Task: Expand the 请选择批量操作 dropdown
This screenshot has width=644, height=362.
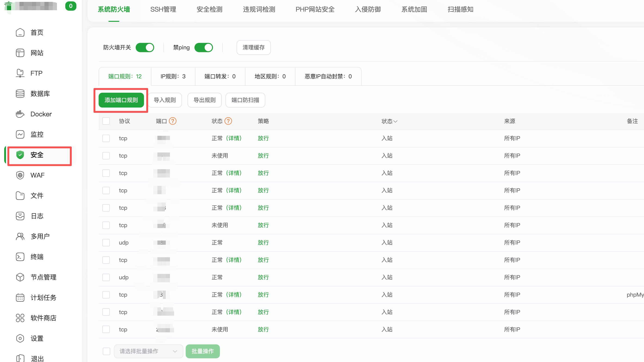Action: point(149,351)
